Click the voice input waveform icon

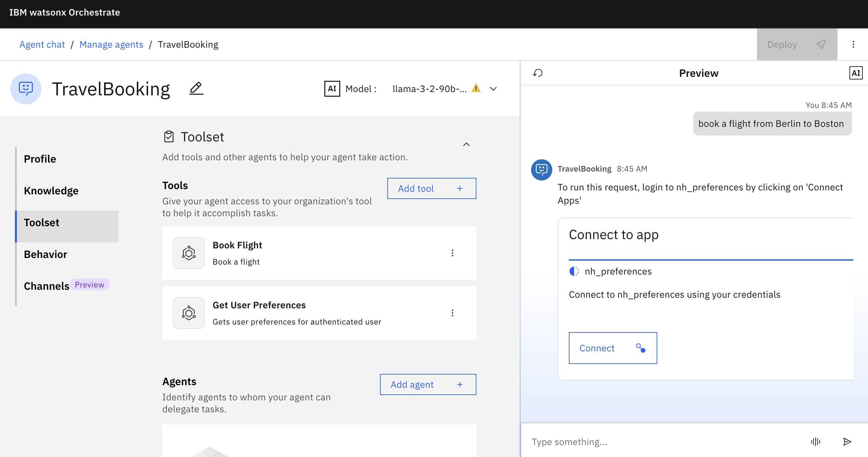[x=815, y=441]
